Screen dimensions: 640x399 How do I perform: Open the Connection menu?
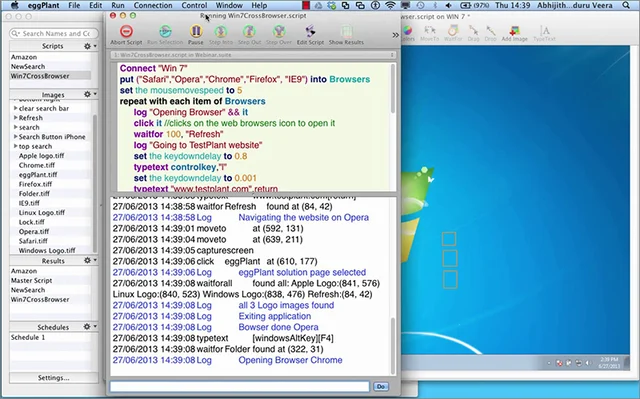pos(153,5)
